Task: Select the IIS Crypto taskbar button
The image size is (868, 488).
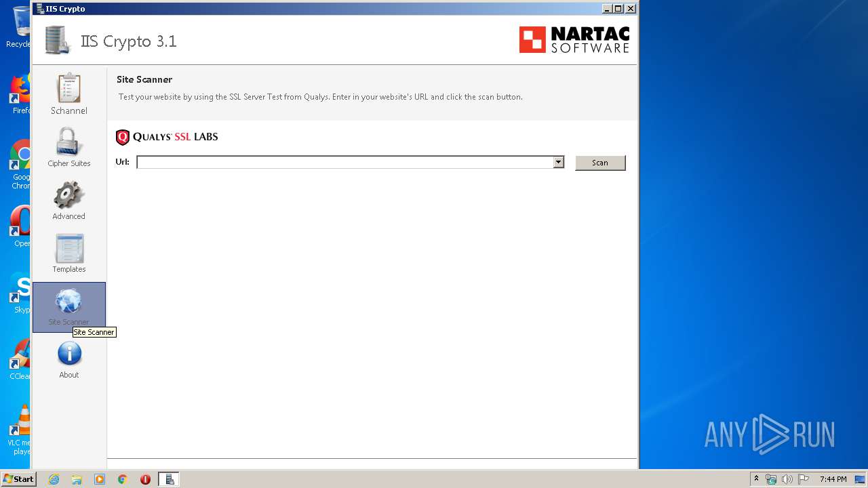Action: click(169, 479)
